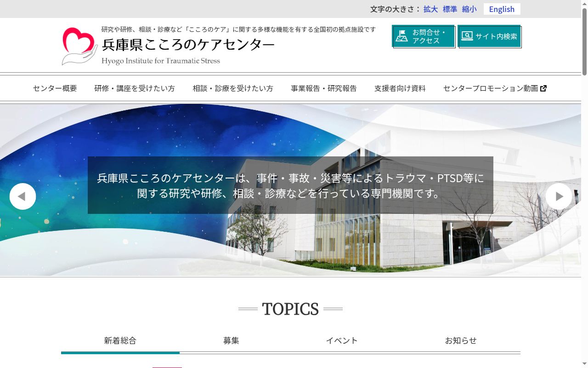Select the 新着総合 topics tab
588x368 pixels.
click(120, 341)
